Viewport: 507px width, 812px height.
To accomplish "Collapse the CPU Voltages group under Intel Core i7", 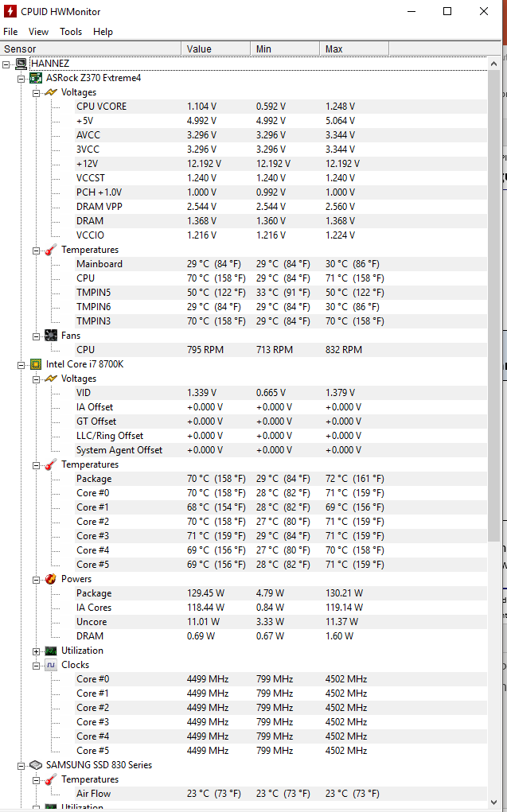I will click(37, 379).
